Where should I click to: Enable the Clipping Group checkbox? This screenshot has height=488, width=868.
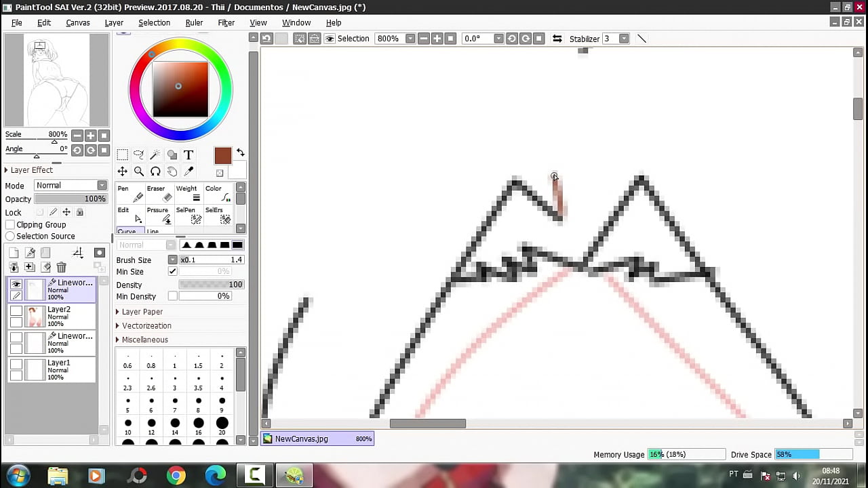tap(10, 224)
